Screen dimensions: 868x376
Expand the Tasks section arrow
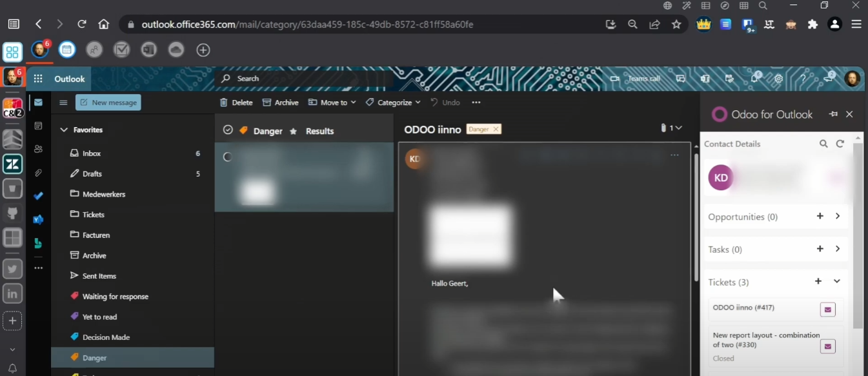coord(838,248)
